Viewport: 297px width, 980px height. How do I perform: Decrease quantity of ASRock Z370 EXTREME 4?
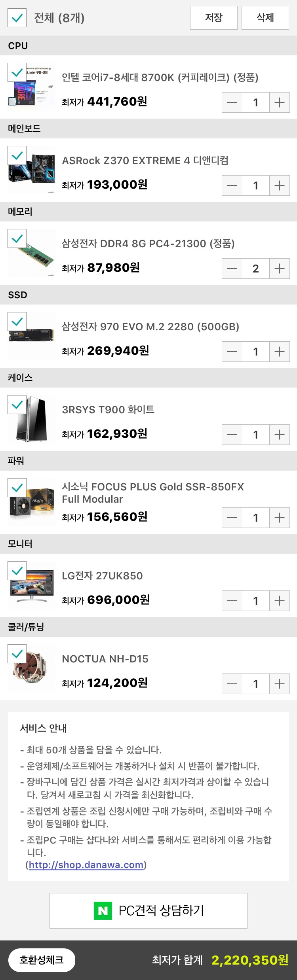pyautogui.click(x=232, y=185)
